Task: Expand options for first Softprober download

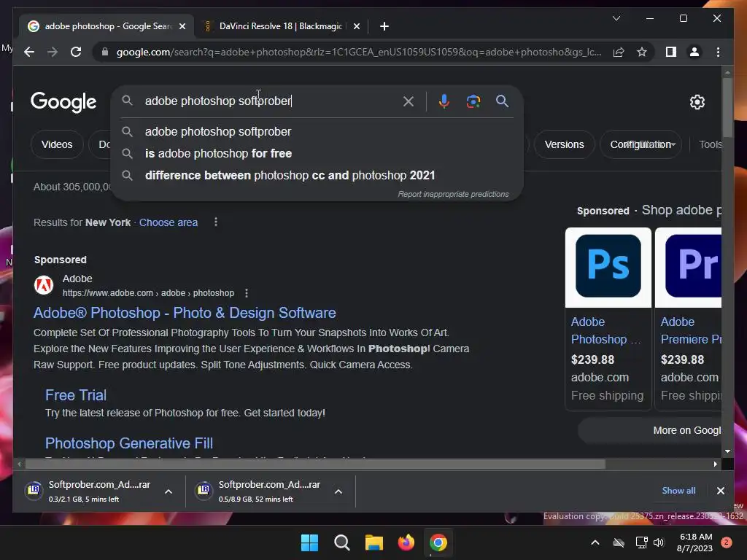Action: click(x=169, y=491)
